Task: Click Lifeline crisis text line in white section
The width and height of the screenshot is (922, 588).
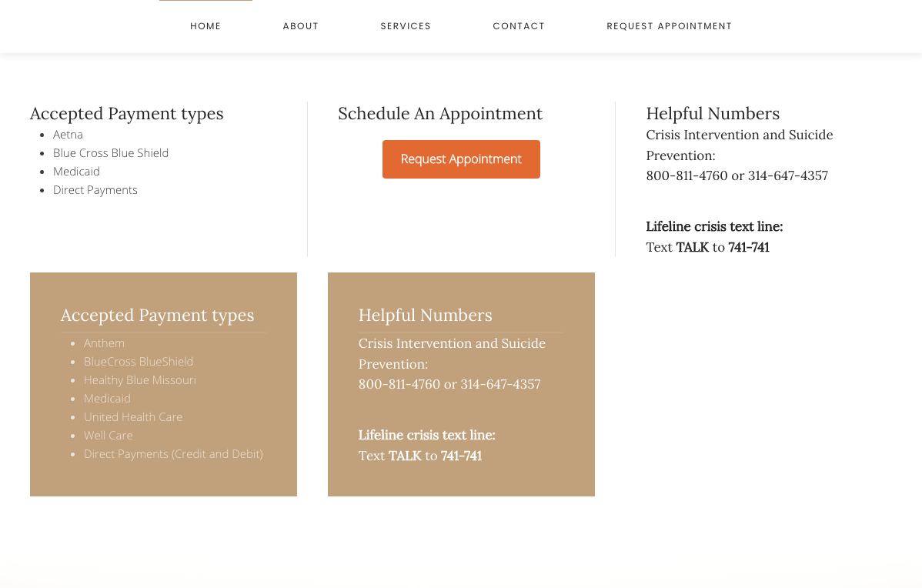Action: (714, 227)
